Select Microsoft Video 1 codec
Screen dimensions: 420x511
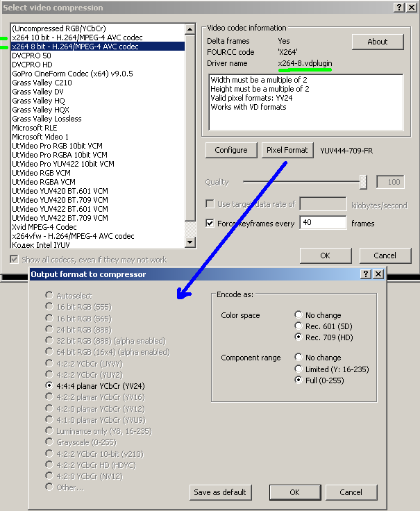pos(98,137)
